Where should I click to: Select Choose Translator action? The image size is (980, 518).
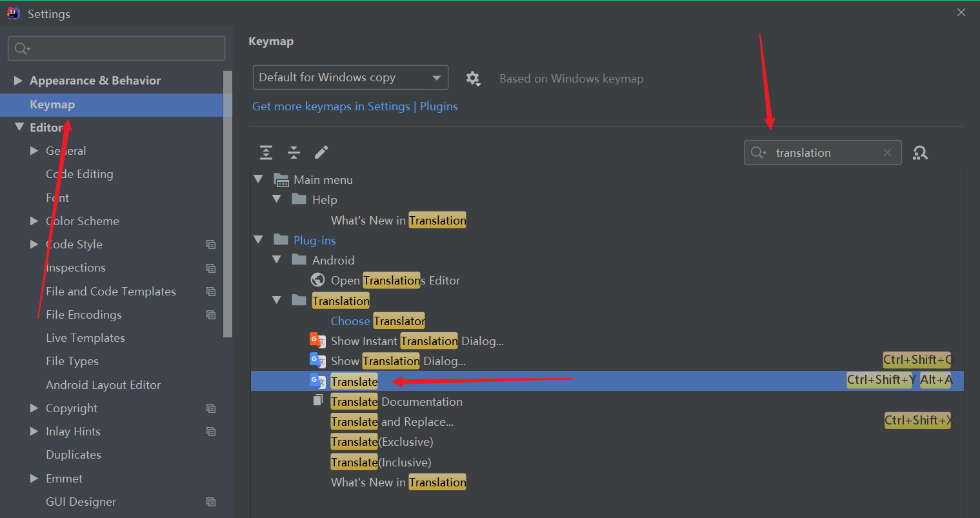(x=378, y=321)
